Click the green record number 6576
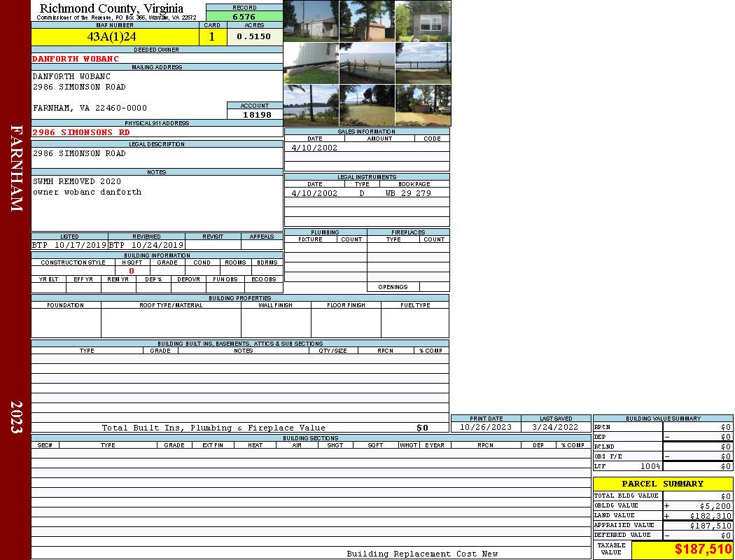The image size is (735, 560). click(x=244, y=16)
